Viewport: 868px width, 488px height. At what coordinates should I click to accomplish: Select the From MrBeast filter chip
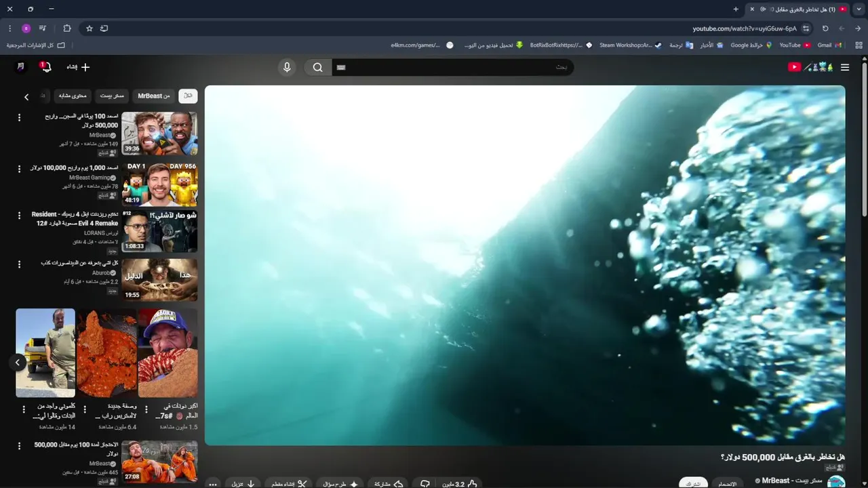point(154,96)
